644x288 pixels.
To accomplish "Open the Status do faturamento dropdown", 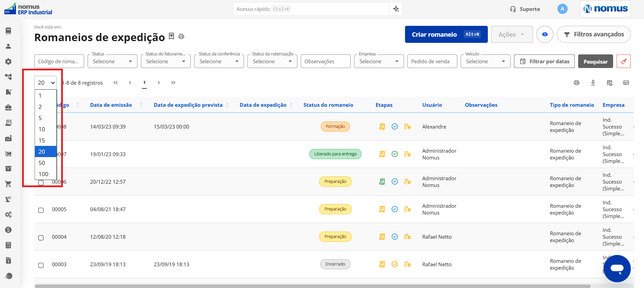I will (x=166, y=61).
